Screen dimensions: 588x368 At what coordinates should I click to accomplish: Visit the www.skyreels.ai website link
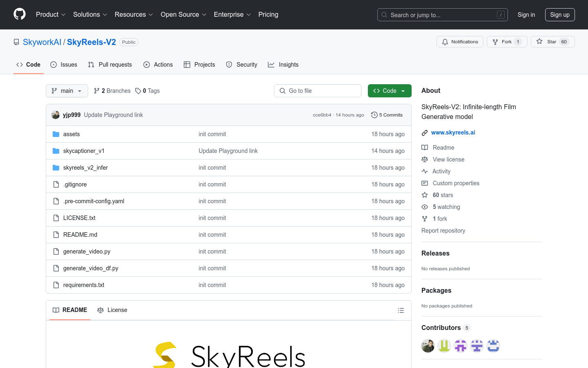point(453,132)
